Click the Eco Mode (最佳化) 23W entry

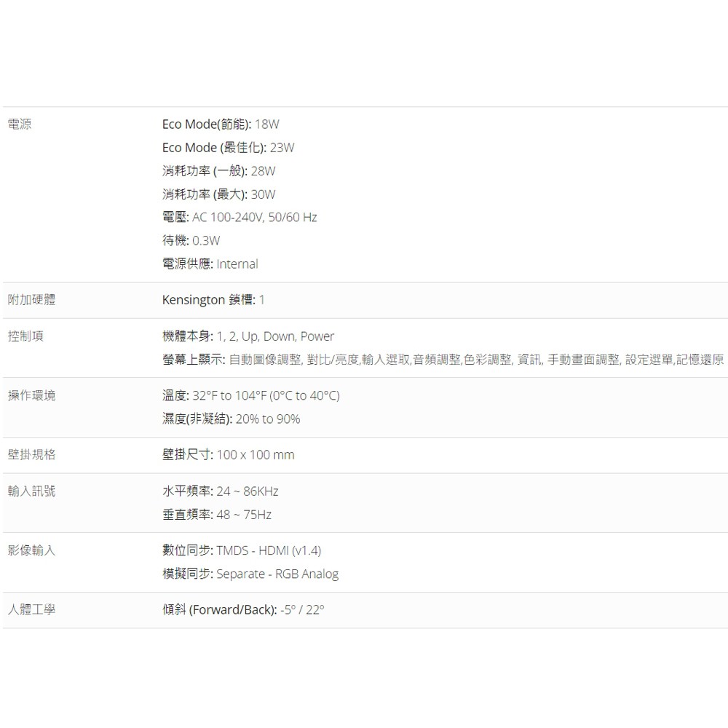pyautogui.click(x=228, y=148)
